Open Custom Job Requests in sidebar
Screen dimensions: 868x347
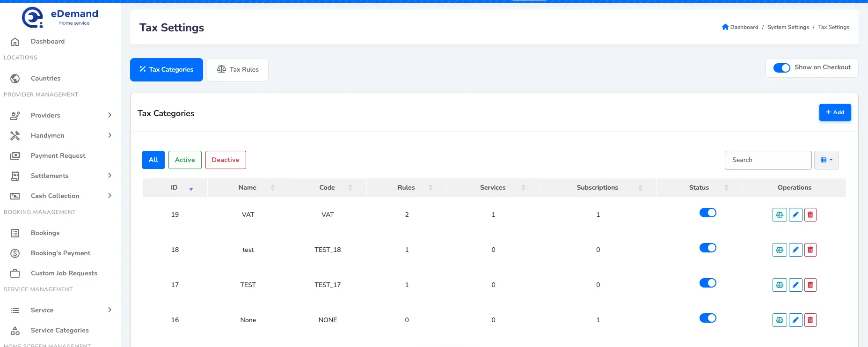point(64,273)
